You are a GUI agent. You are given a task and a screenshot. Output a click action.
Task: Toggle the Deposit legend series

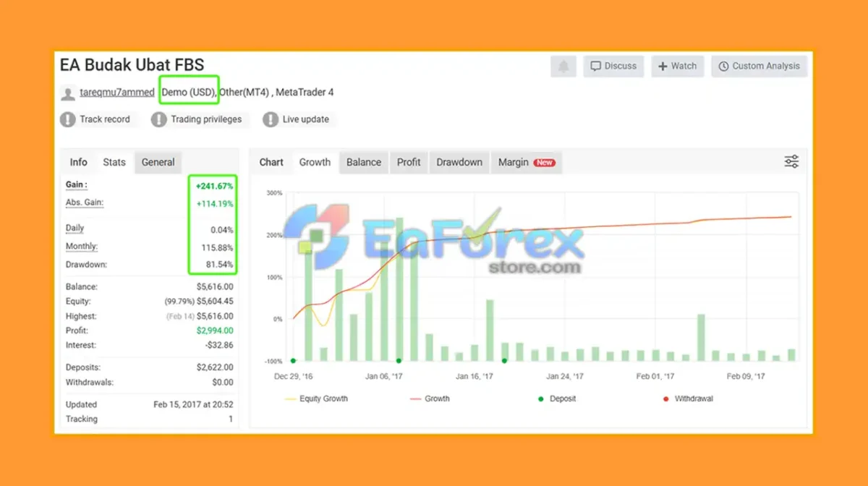pos(556,398)
